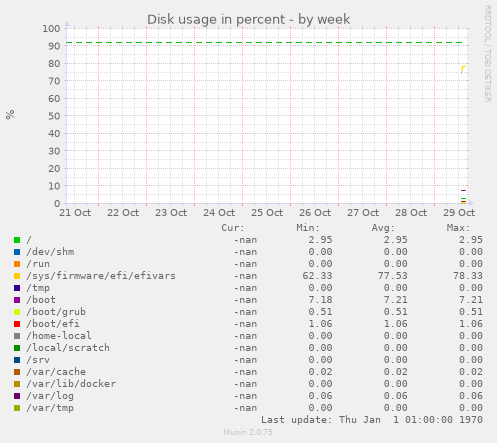Click the dark blue /tmp swatch
Viewport: 497px width, 443px height.
[x=17, y=288]
